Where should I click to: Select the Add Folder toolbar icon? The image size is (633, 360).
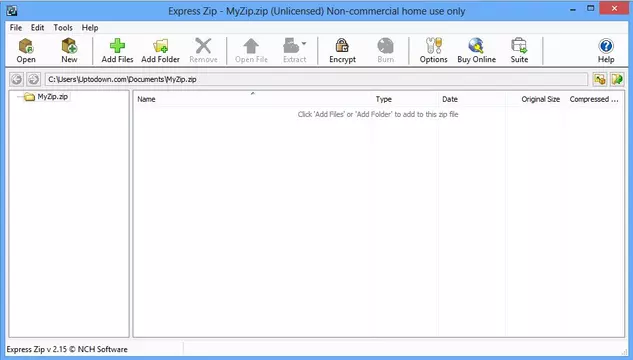[x=160, y=50]
